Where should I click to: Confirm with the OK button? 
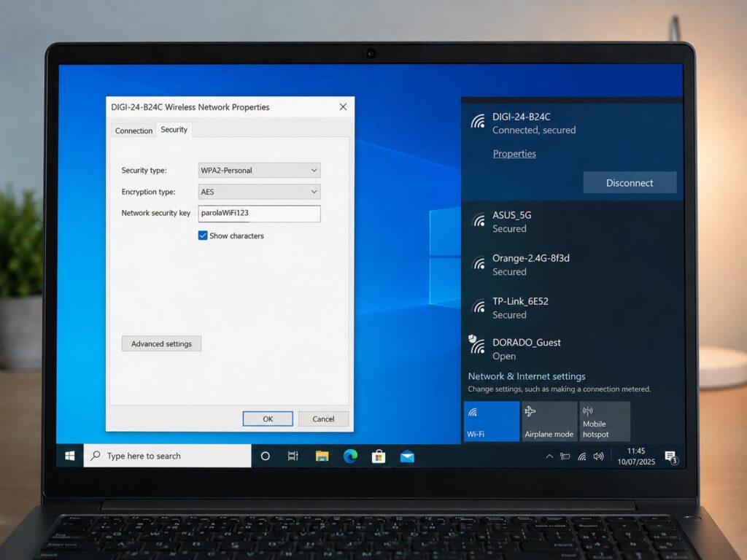[268, 419]
